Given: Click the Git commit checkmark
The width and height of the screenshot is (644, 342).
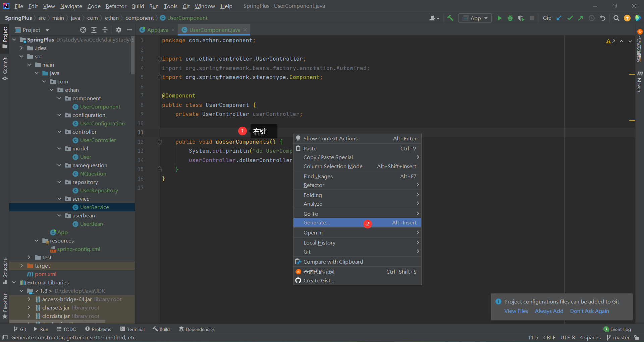Looking at the screenshot, I should click(x=570, y=18).
